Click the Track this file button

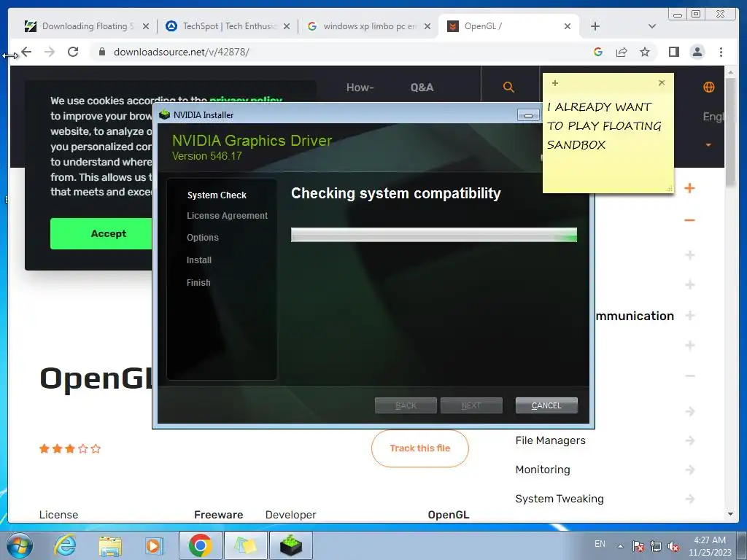coord(419,448)
